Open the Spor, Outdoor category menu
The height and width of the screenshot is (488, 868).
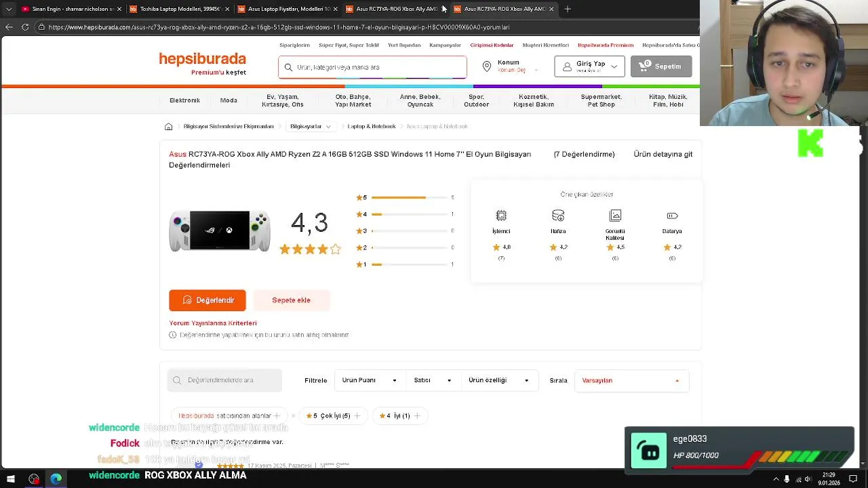click(x=476, y=100)
